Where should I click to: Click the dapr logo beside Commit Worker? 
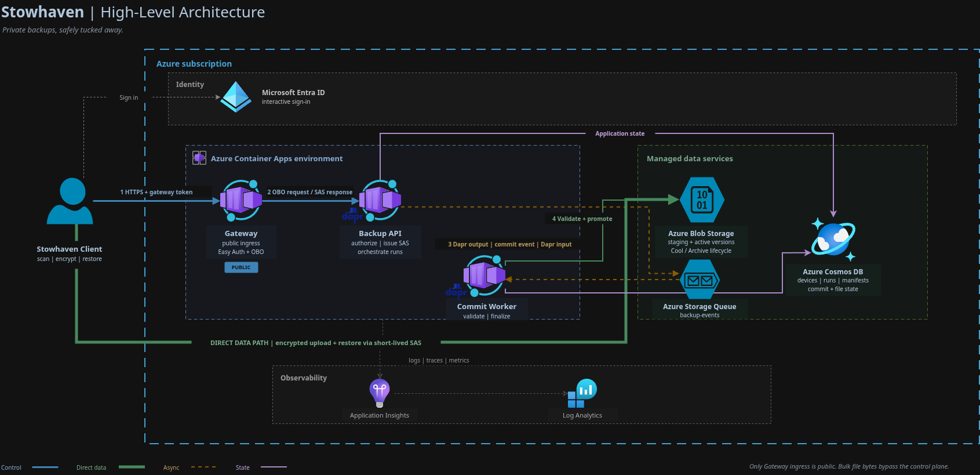(x=456, y=291)
